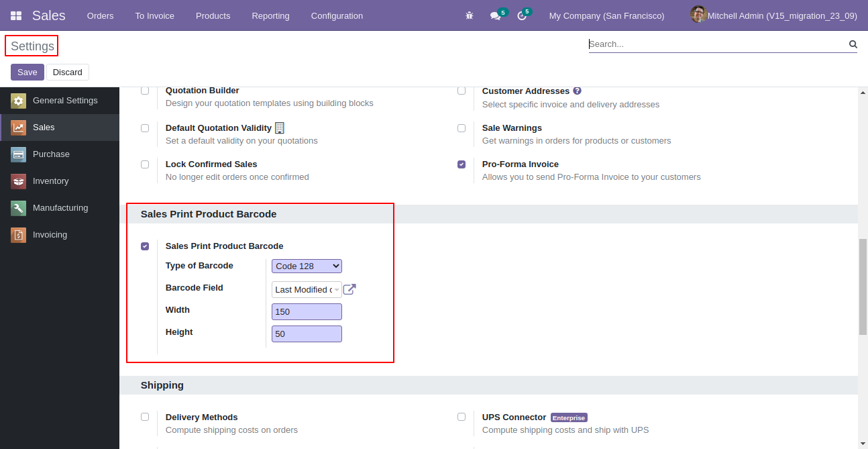Click the Inventory box sidebar icon
This screenshot has width=868, height=449.
tap(19, 181)
